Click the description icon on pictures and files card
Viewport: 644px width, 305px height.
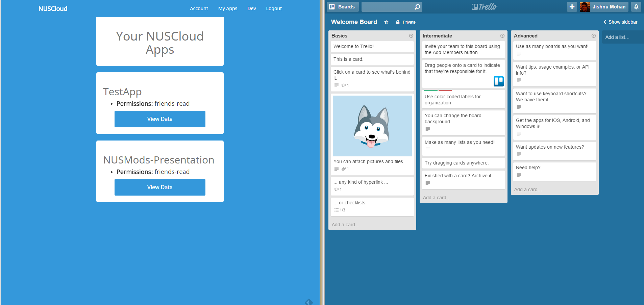[336, 169]
